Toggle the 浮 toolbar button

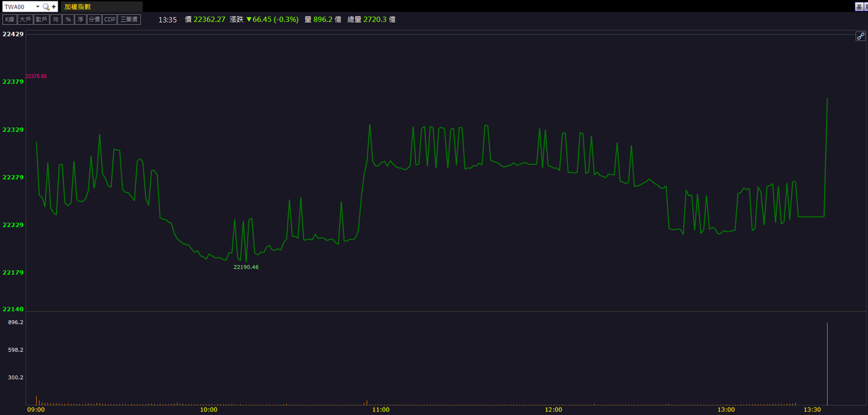click(x=81, y=20)
